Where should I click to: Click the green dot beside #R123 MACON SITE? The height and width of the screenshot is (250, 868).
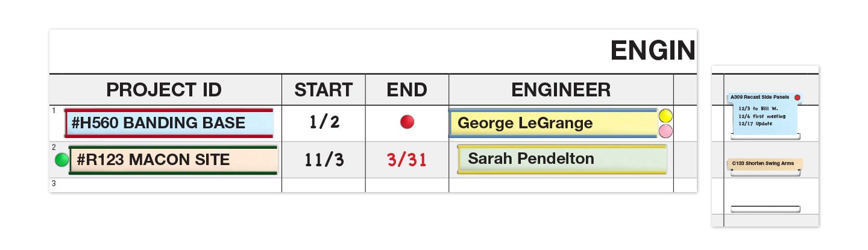61,160
